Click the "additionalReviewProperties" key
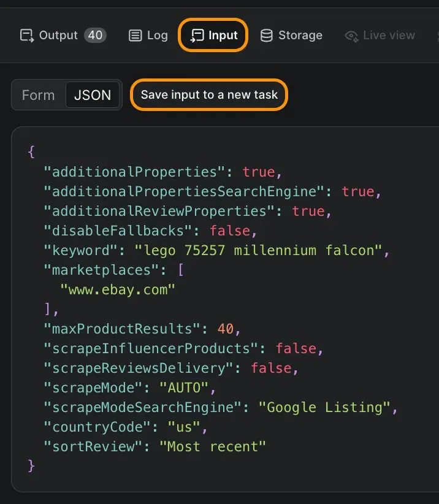The width and height of the screenshot is (439, 504). click(x=159, y=211)
